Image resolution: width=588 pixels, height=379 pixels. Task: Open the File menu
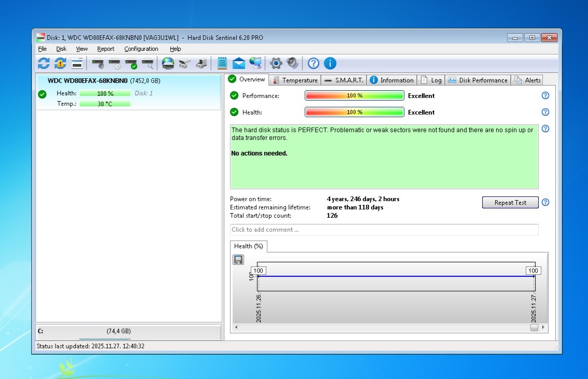tap(43, 49)
